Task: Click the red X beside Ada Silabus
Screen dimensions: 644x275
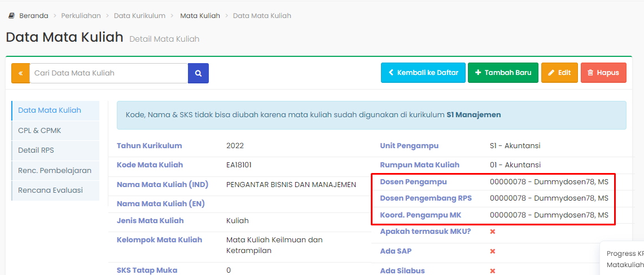Action: (x=493, y=271)
